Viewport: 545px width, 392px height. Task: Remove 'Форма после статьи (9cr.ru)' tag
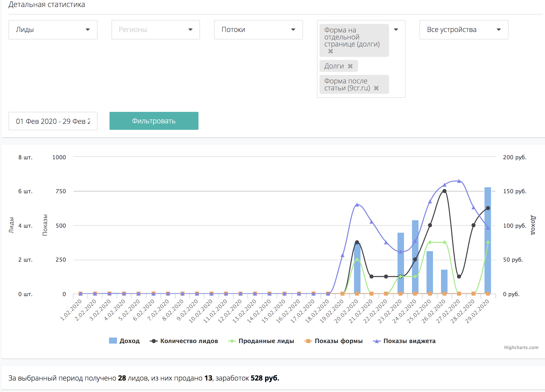tap(376, 88)
